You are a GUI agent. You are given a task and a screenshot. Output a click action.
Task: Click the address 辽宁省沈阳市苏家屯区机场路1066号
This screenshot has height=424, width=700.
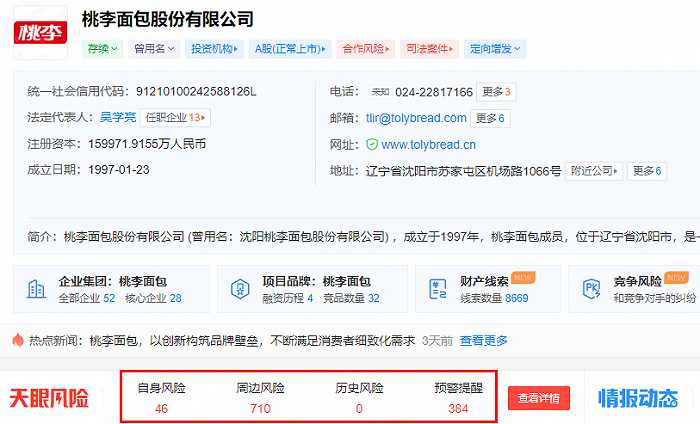pyautogui.click(x=463, y=171)
